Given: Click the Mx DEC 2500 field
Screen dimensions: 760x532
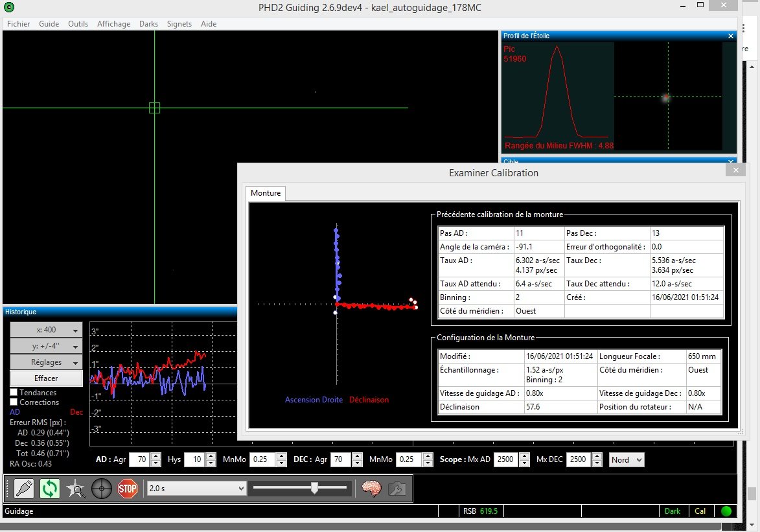Looking at the screenshot, I should pos(578,459).
